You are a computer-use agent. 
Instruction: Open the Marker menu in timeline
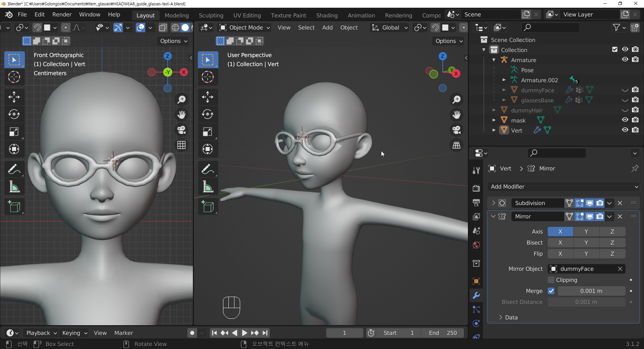124,333
